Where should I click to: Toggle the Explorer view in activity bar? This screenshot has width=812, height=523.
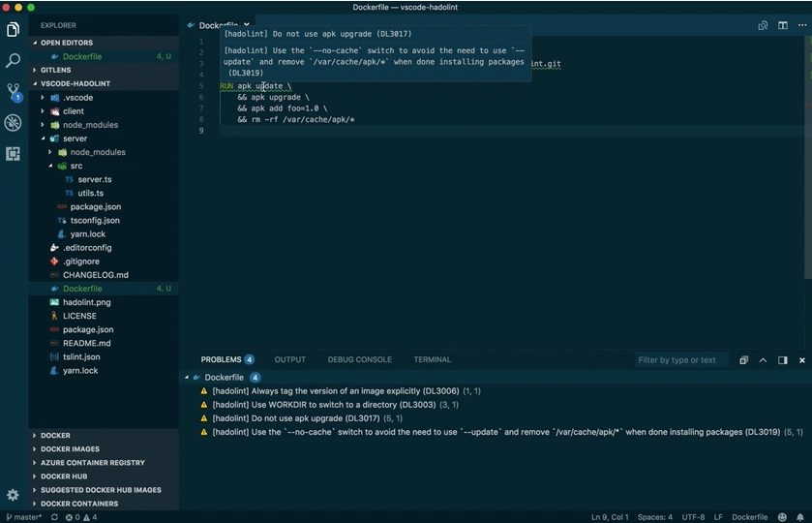13,30
